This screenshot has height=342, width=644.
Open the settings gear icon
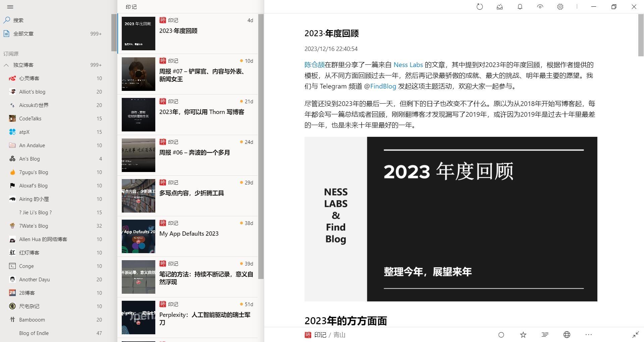point(560,7)
